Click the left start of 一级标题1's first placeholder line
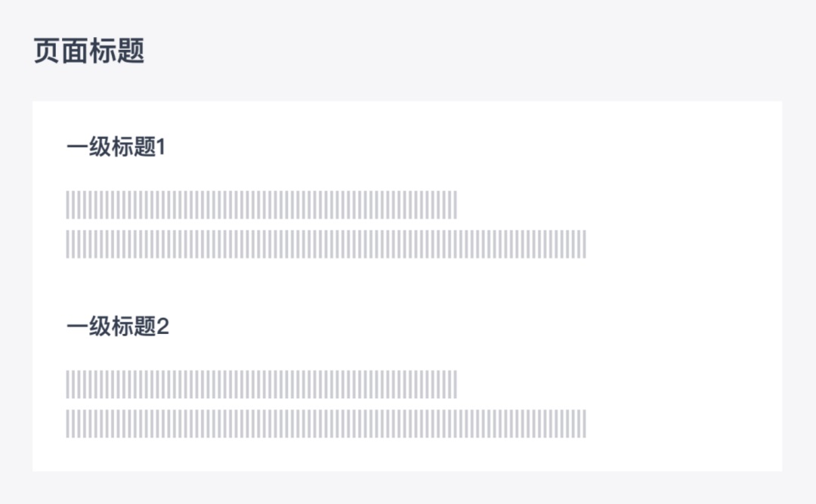This screenshot has height=504, width=816. 71,205
